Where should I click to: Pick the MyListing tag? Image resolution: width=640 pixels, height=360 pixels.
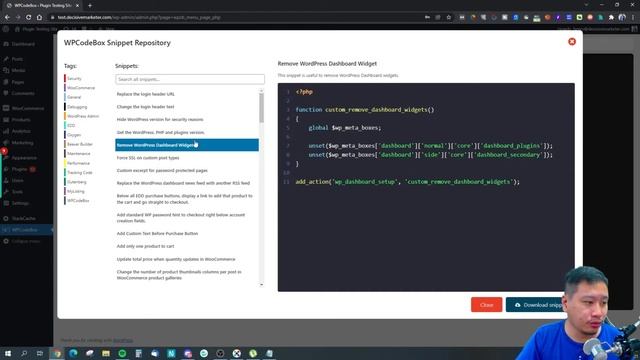click(76, 191)
